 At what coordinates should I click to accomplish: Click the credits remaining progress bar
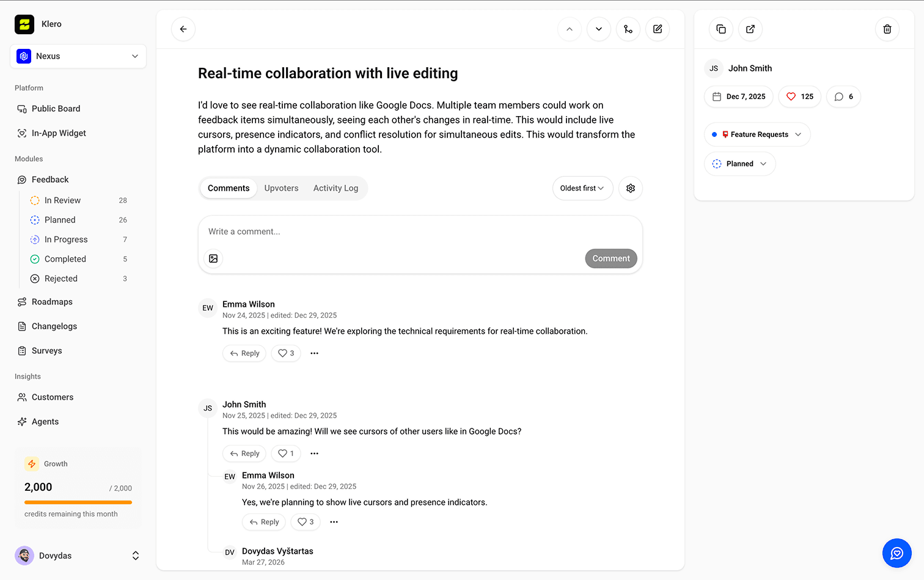78,502
